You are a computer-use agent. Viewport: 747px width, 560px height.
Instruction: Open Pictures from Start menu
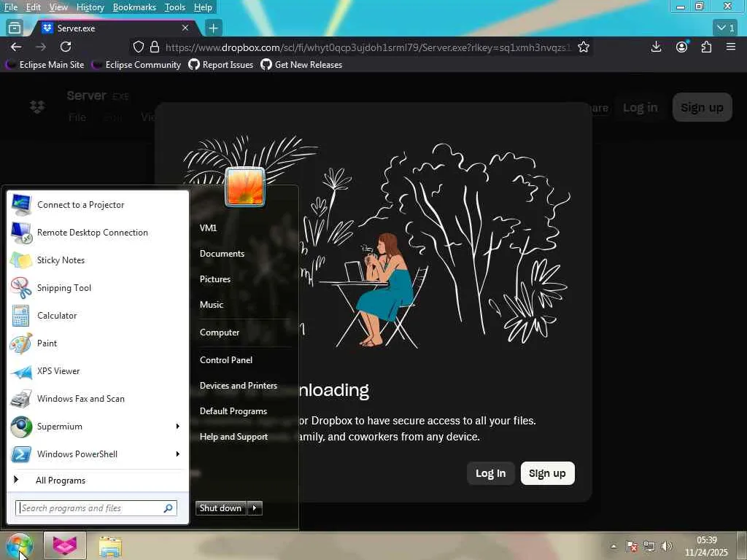pyautogui.click(x=215, y=279)
